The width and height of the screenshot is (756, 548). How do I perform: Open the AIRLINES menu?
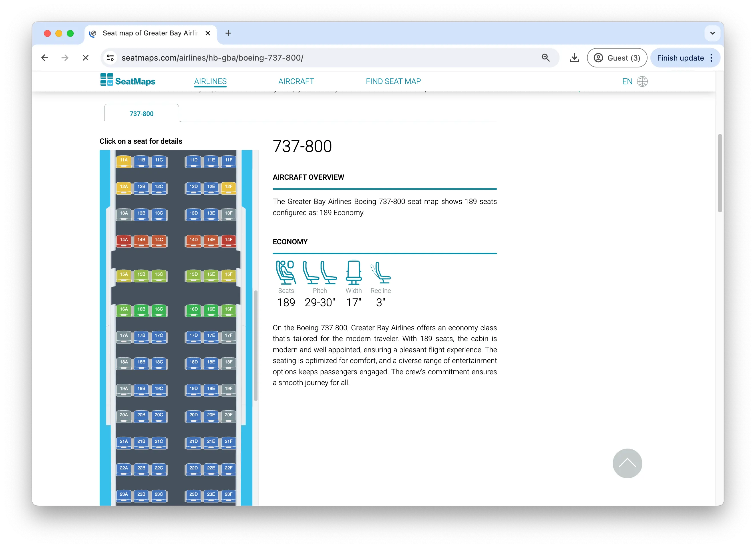click(x=210, y=81)
